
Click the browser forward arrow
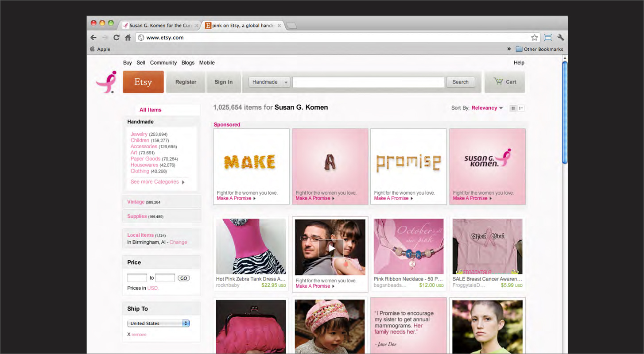pos(105,38)
